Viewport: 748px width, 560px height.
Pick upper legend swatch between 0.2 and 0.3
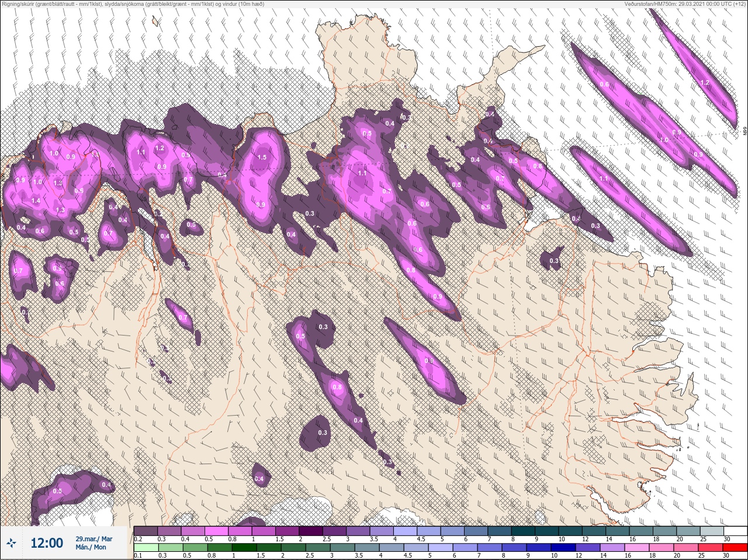pyautogui.click(x=146, y=531)
